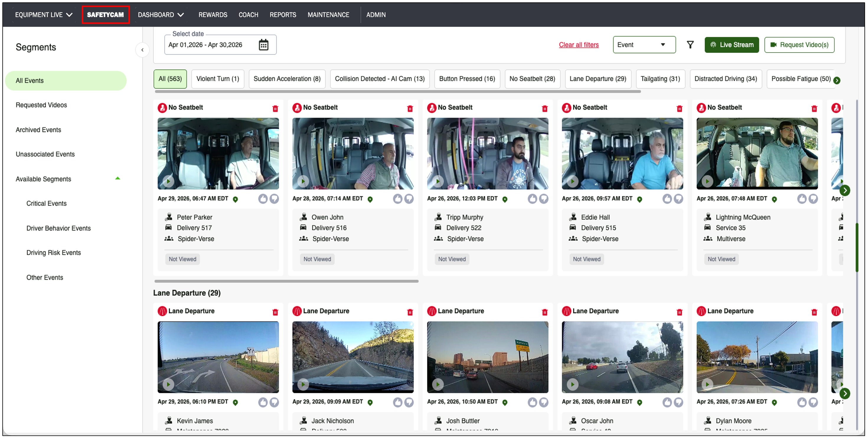
Task: Reveal more event category chips
Action: click(837, 80)
